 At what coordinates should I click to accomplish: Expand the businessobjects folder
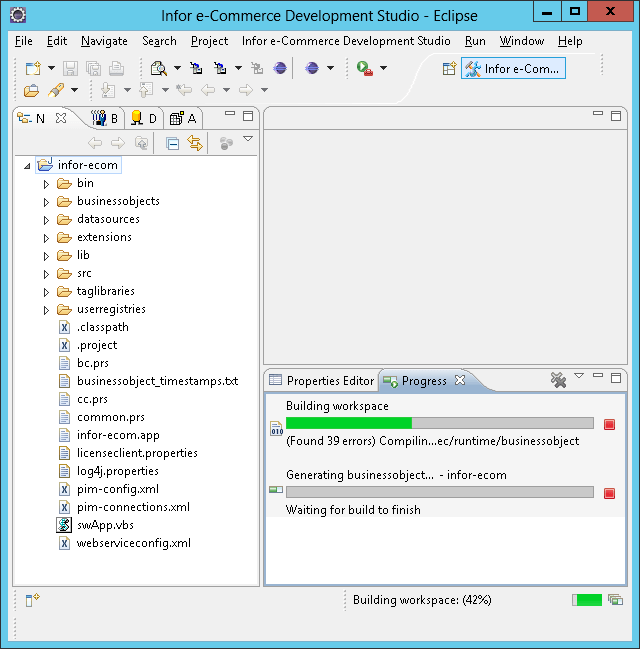tap(46, 201)
